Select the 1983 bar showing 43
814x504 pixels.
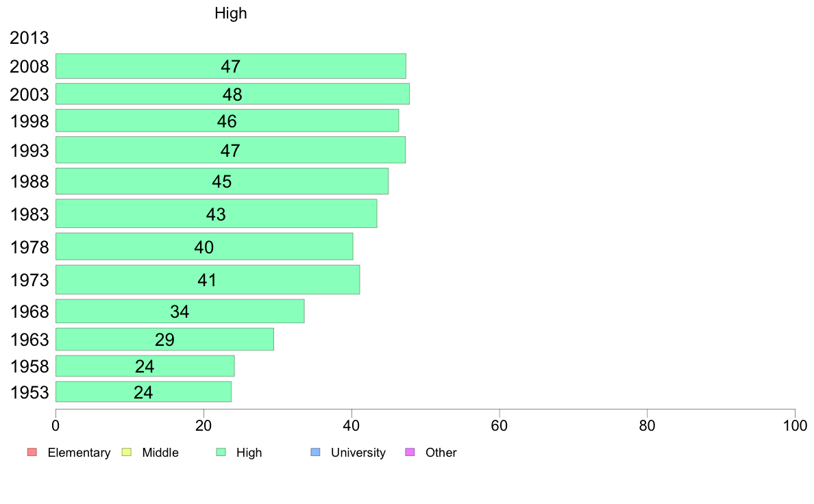[216, 214]
